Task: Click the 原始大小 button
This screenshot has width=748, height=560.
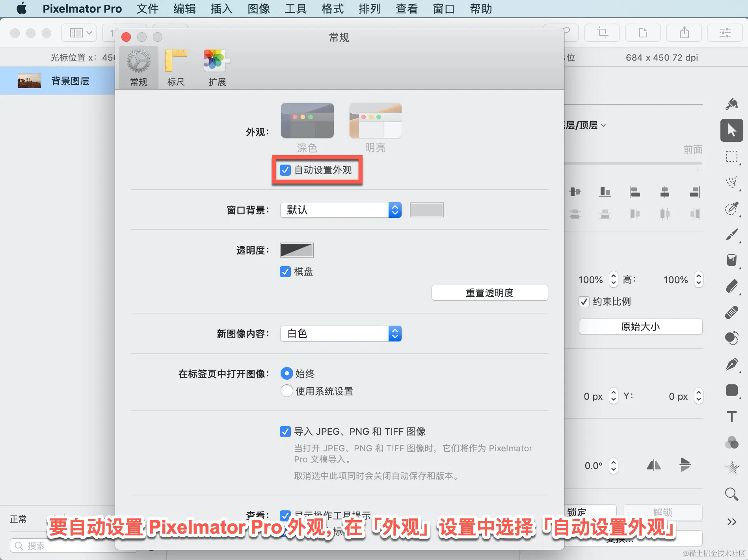Action: (640, 326)
